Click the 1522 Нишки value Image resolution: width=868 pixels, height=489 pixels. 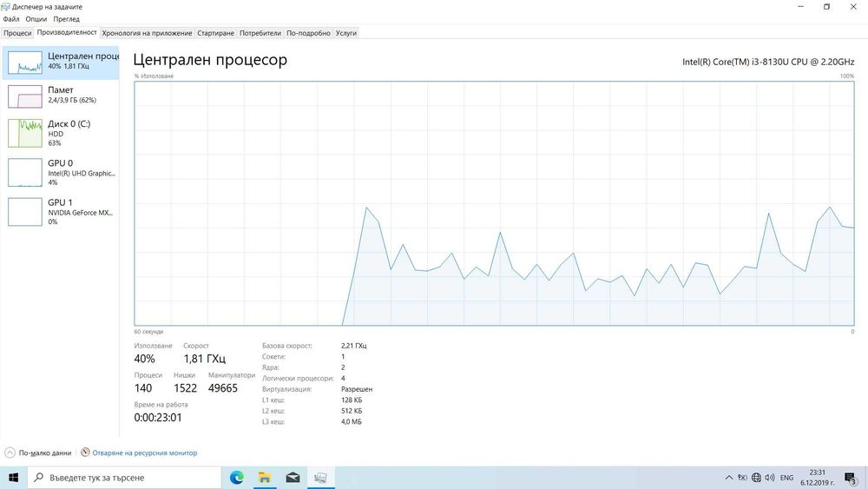pos(186,388)
